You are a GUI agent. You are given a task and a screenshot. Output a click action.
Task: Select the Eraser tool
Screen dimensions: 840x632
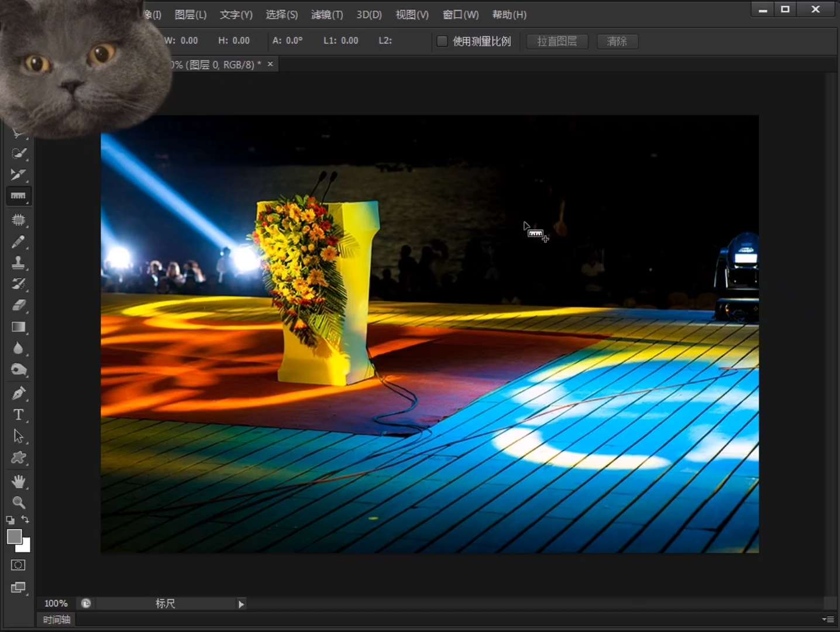[x=18, y=305]
